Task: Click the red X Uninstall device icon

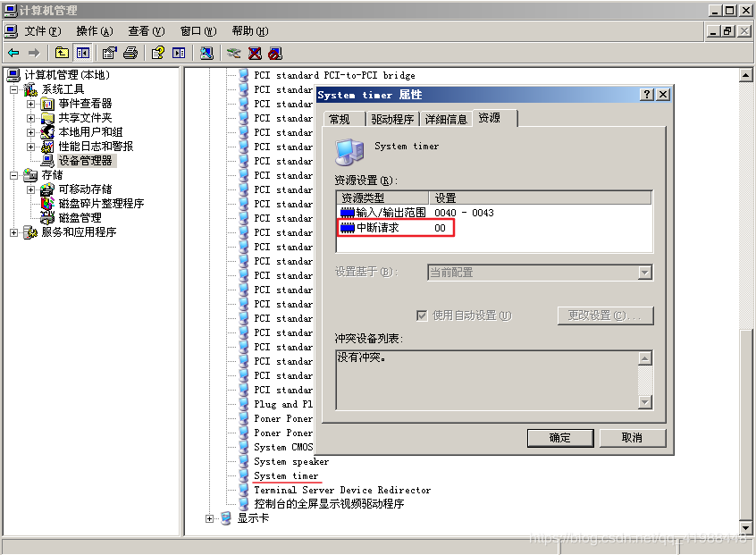Action: pos(255,53)
